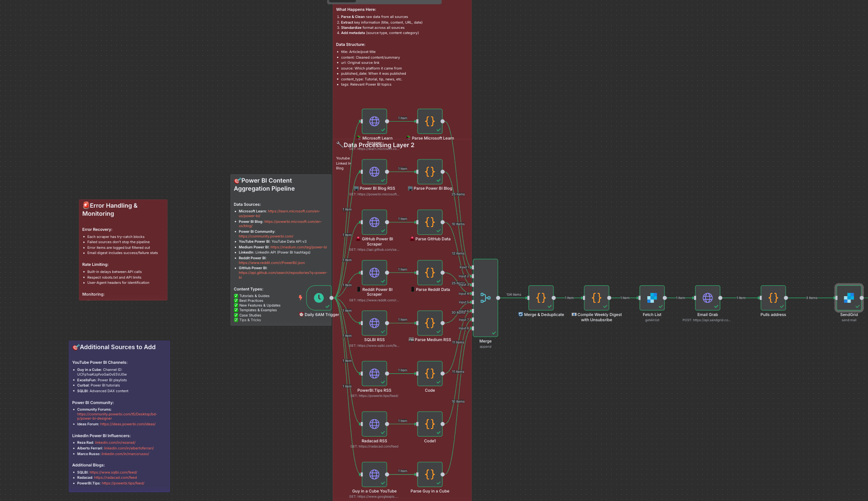Open the Merge append node
The height and width of the screenshot is (501, 868).
pos(485,298)
